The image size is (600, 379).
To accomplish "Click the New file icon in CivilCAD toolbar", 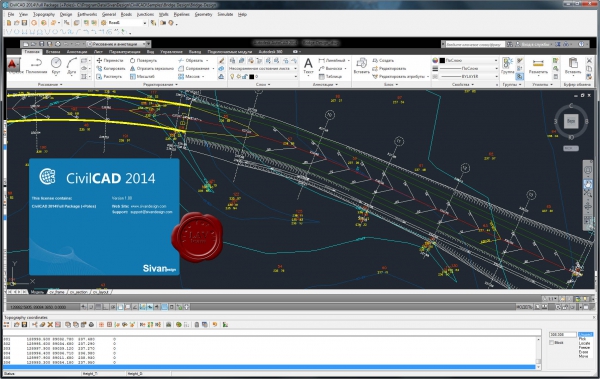I will (x=9, y=23).
